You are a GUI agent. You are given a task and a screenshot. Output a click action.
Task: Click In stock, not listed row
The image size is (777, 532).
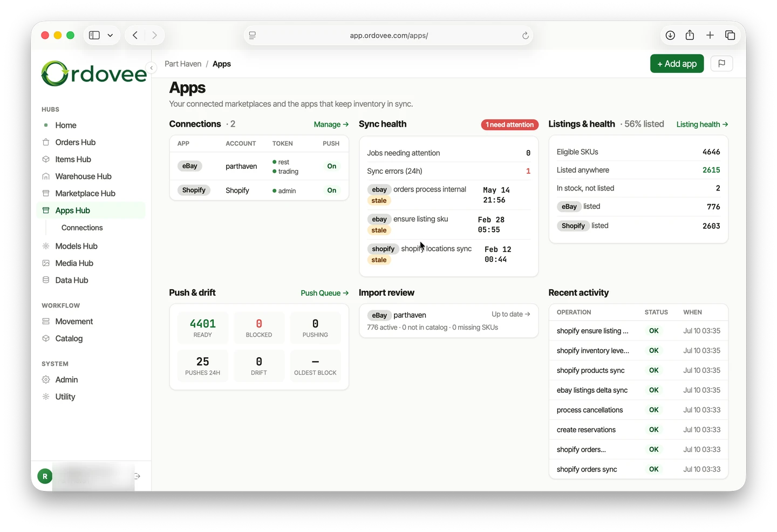click(638, 188)
